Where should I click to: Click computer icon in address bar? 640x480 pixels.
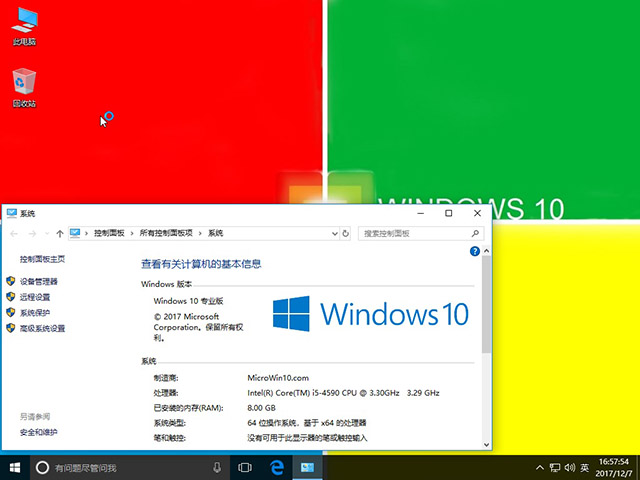[75, 233]
